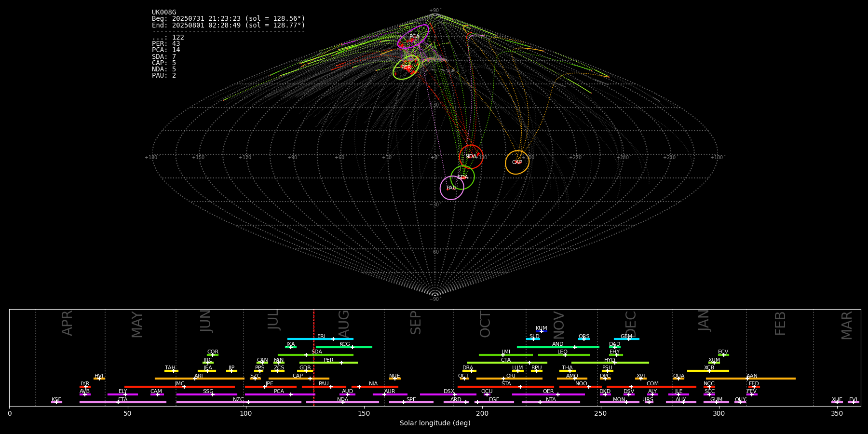The width and height of the screenshot is (868, 434).
Task: Click the 'PER: 43' count in the legend
Action: [166, 44]
